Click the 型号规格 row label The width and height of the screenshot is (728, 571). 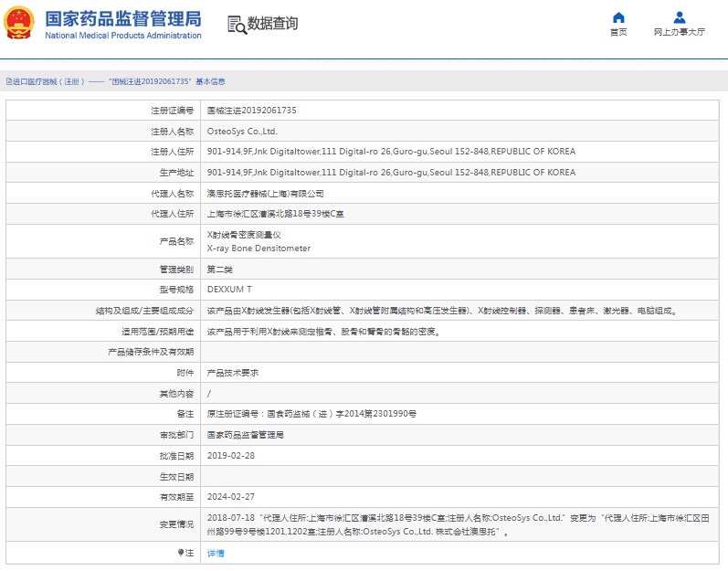pyautogui.click(x=176, y=290)
